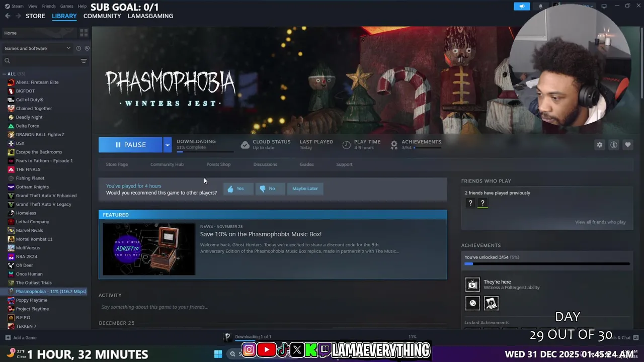Open View all friends who play

tap(600, 222)
